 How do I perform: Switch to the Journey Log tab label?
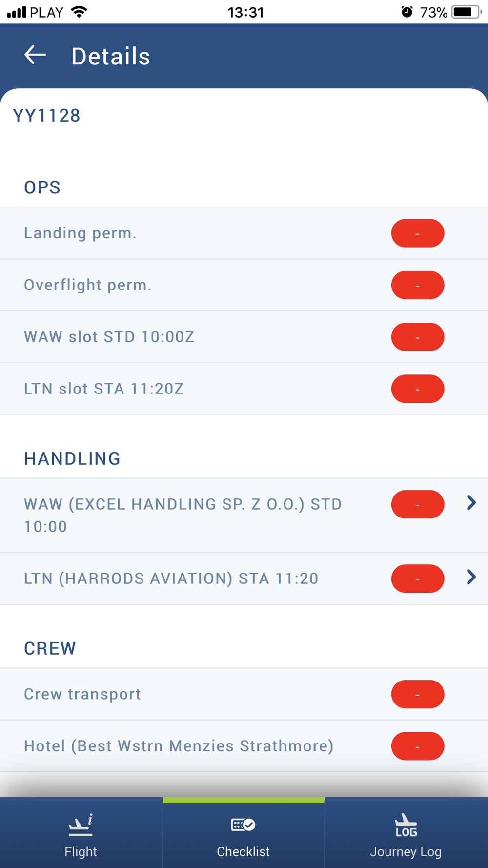[x=406, y=852]
